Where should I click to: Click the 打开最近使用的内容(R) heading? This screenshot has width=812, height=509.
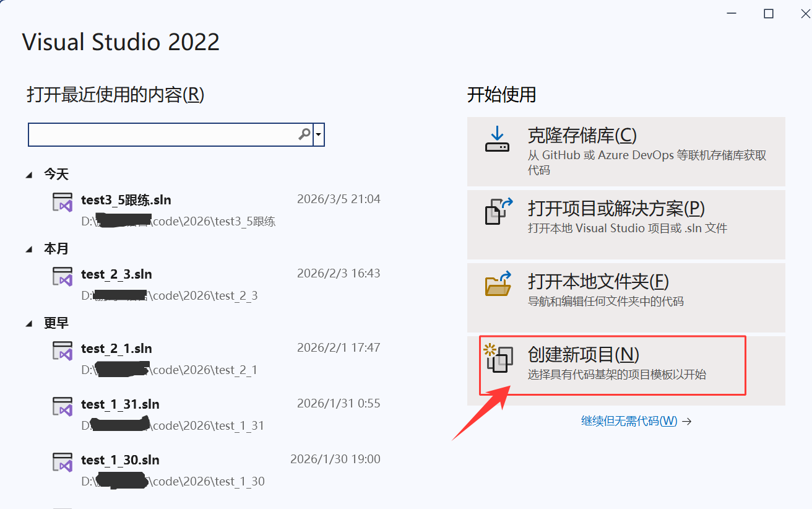tap(116, 95)
